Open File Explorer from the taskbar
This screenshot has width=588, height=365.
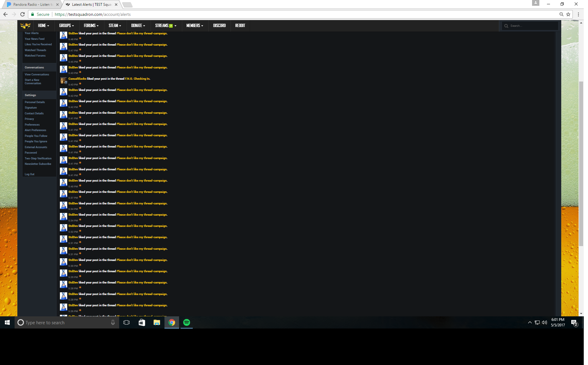[x=157, y=322]
